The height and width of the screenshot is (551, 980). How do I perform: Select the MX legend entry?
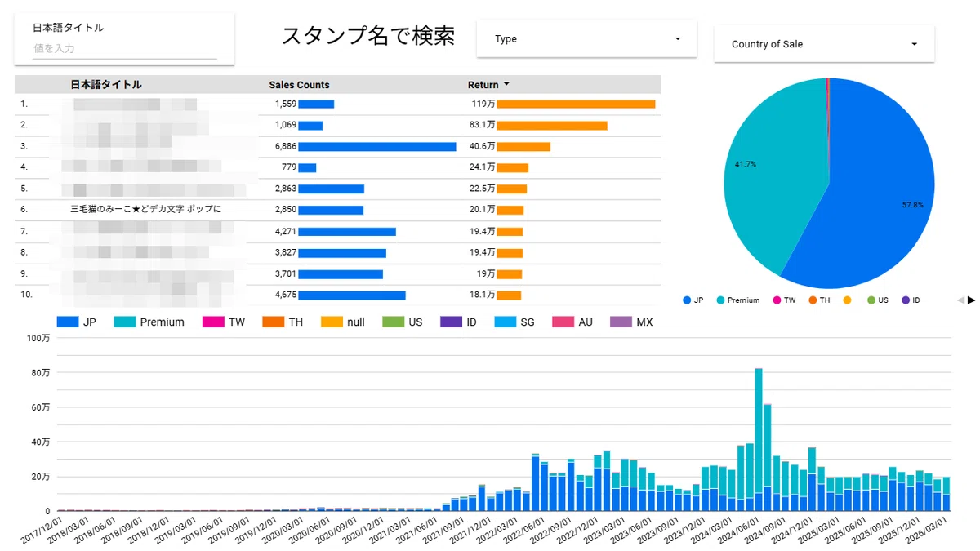click(631, 322)
